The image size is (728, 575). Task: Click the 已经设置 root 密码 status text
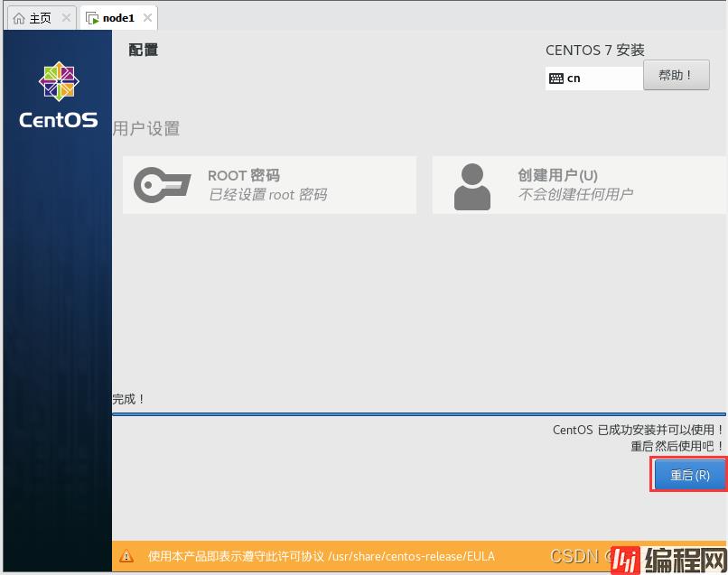(x=267, y=195)
